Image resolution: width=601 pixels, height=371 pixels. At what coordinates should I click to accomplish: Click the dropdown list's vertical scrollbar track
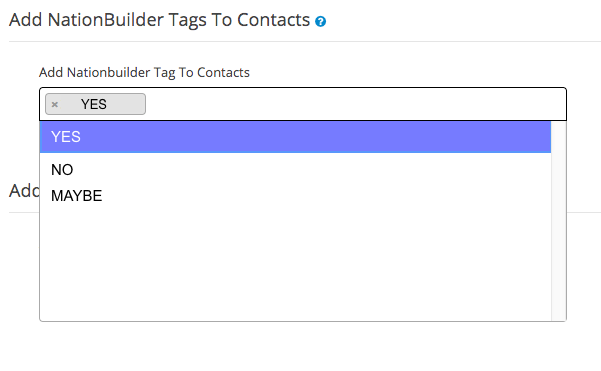[558, 221]
